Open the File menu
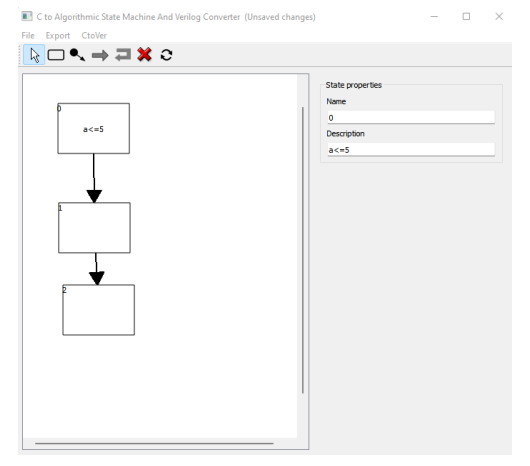Screen dimensions: 530x466 pyautogui.click(x=28, y=35)
